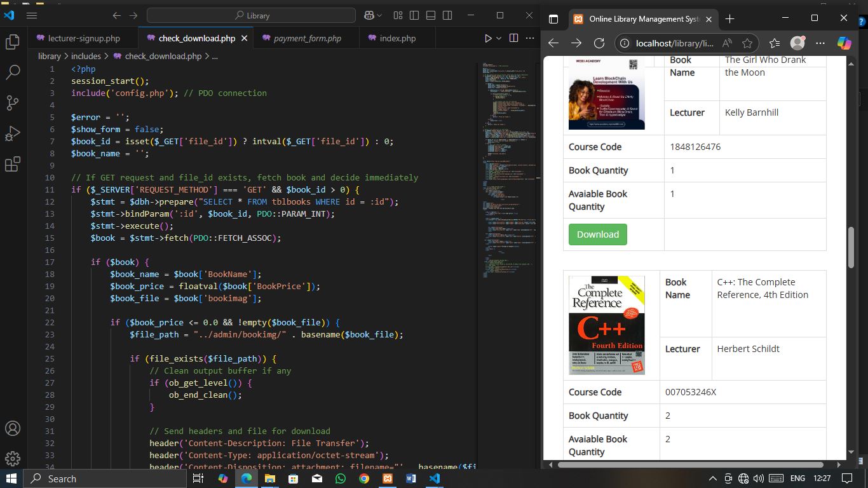Viewport: 868px width, 488px height.
Task: Refresh the browser page
Action: [x=599, y=43]
